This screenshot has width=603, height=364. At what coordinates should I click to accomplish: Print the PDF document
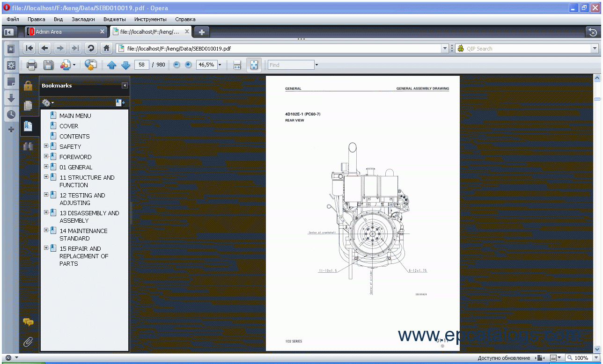31,65
